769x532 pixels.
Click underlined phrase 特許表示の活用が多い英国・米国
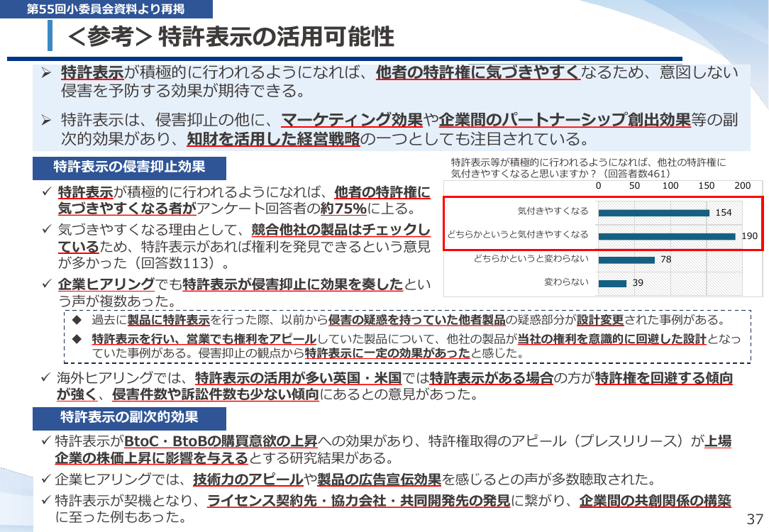click(x=298, y=378)
